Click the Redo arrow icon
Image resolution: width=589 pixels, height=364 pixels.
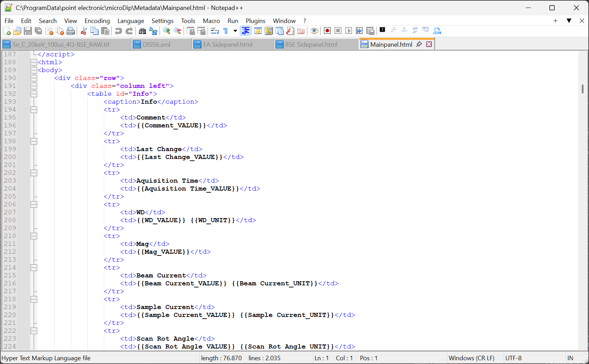(x=129, y=31)
